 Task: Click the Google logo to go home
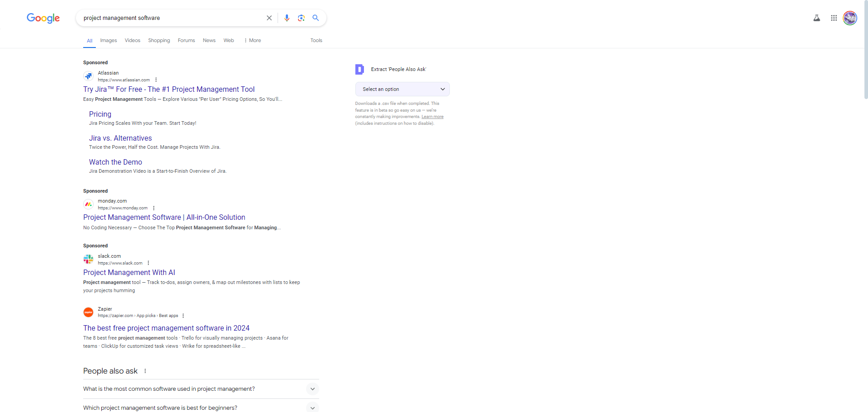click(43, 18)
